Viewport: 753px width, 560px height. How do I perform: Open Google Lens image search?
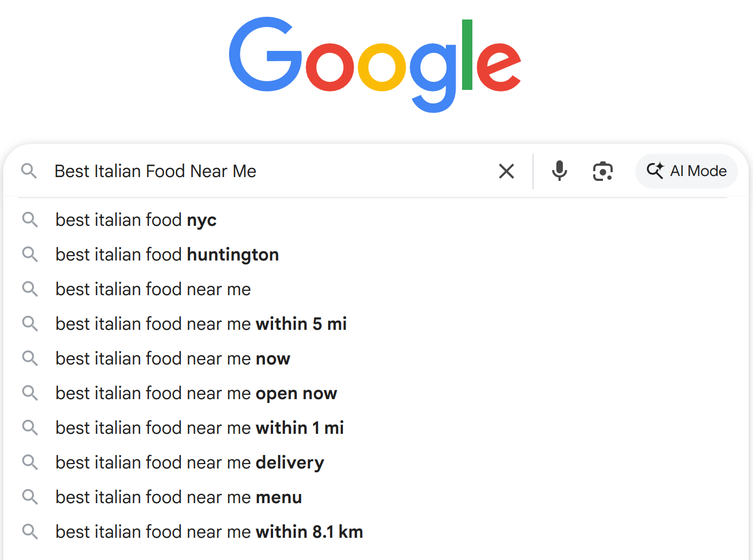click(x=602, y=171)
